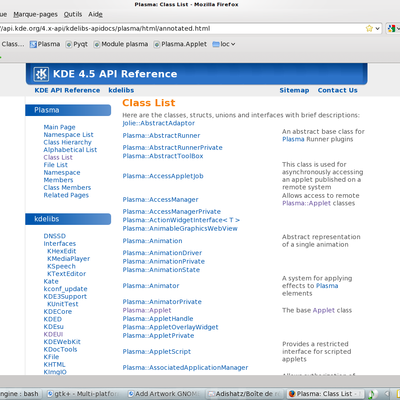400x400 pixels.
Task: Click the small arrow icon in the panel tray
Action: point(387,394)
